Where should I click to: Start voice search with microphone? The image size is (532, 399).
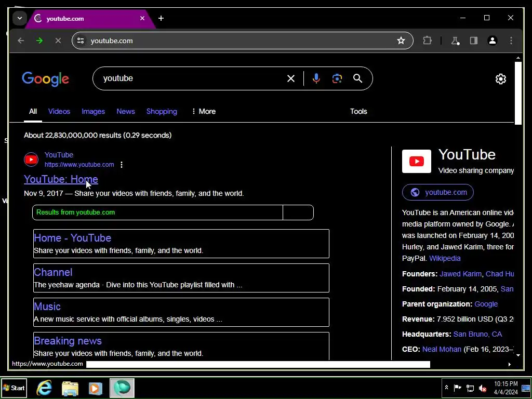[316, 79]
